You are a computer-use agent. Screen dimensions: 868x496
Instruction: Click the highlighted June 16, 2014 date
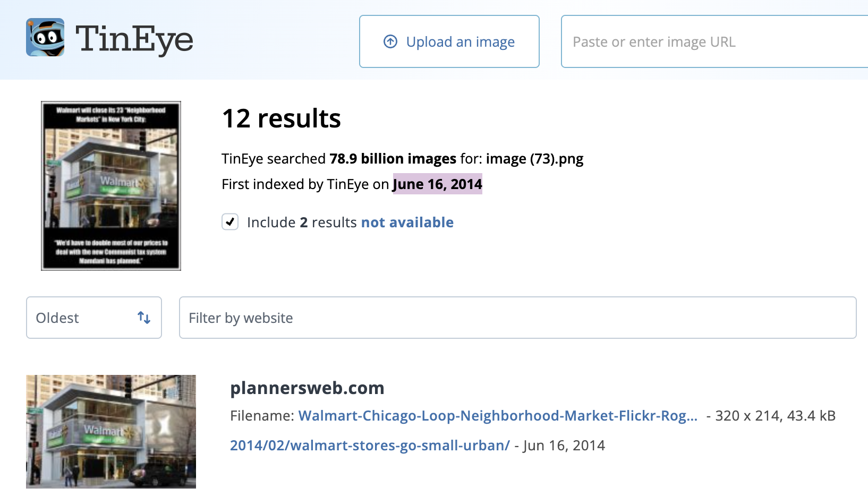(437, 184)
